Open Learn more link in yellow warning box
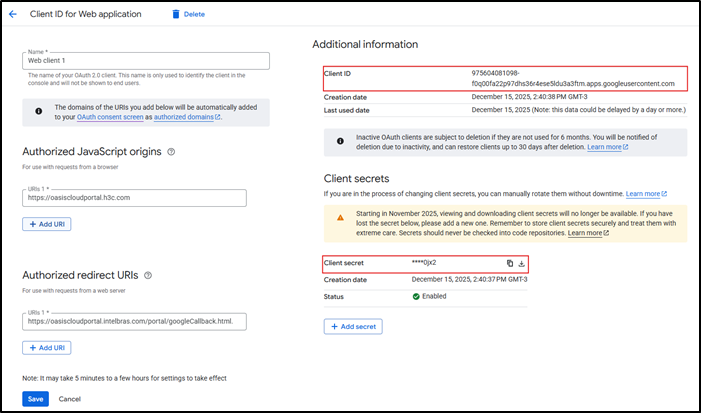Viewport: 701px width, 413px height. pyautogui.click(x=588, y=233)
